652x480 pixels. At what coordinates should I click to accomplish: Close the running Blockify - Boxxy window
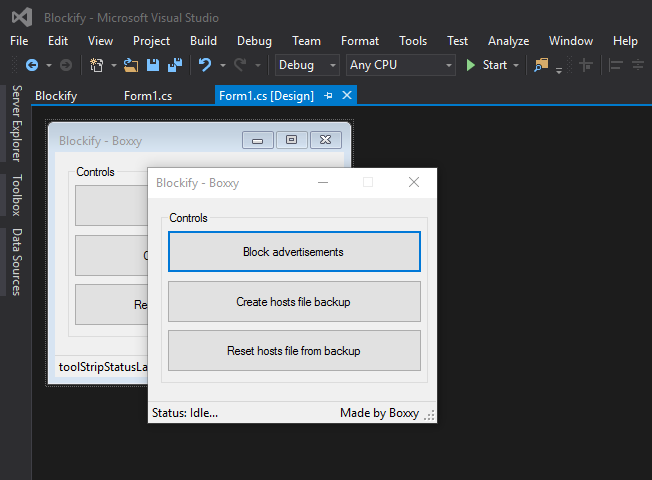[x=414, y=182]
